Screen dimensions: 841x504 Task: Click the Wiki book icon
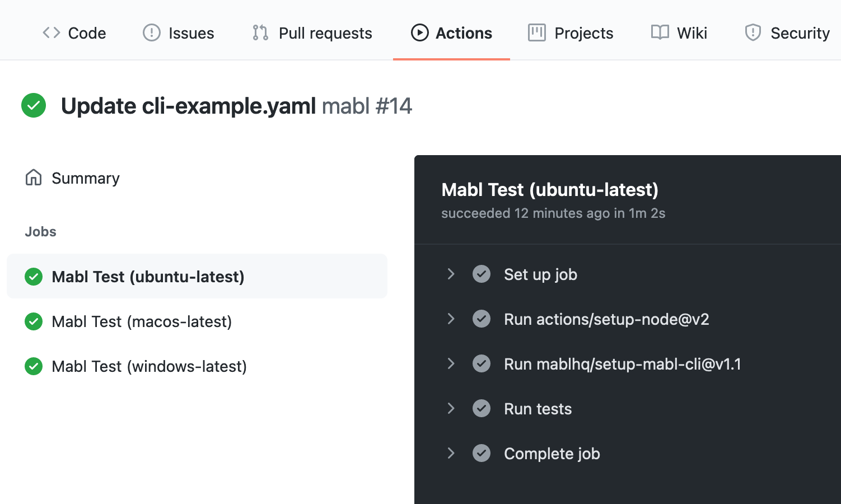tap(660, 32)
